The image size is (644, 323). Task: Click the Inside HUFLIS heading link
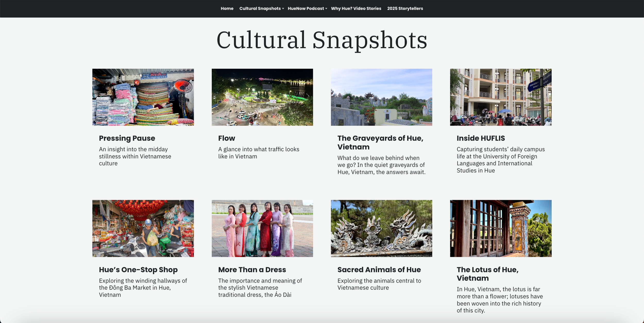[481, 138]
